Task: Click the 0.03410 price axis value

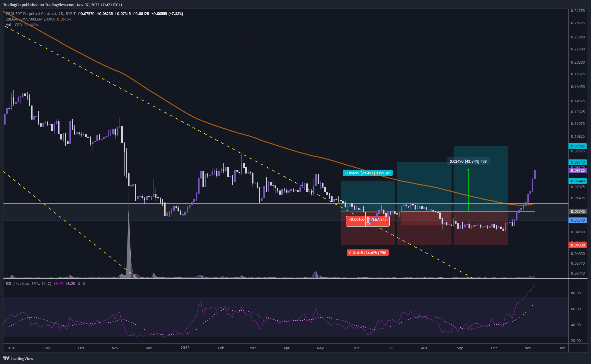Action: (x=578, y=273)
